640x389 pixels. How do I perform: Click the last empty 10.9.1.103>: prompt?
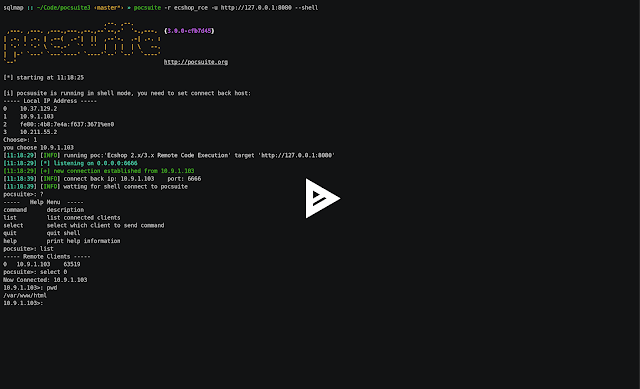click(x=23, y=303)
